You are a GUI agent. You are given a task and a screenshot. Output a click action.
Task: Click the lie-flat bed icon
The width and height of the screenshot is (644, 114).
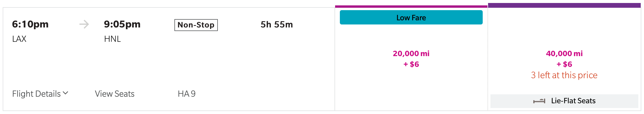click(539, 101)
